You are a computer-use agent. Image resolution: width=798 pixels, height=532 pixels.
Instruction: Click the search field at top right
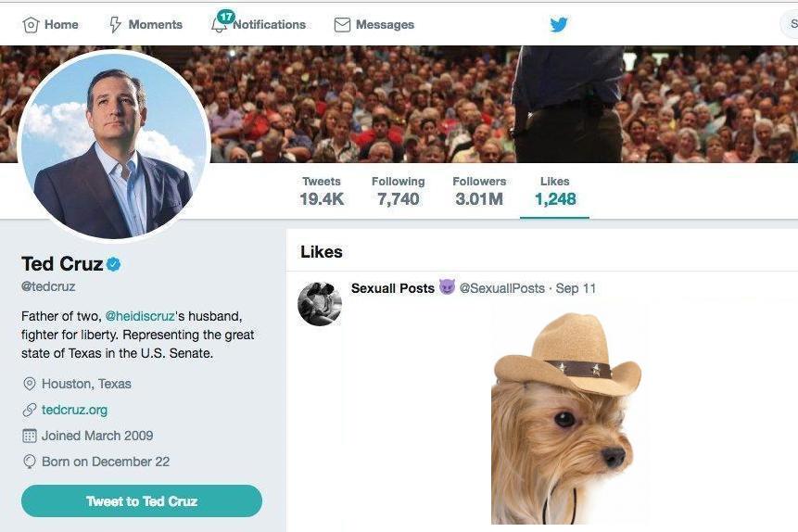(x=790, y=25)
